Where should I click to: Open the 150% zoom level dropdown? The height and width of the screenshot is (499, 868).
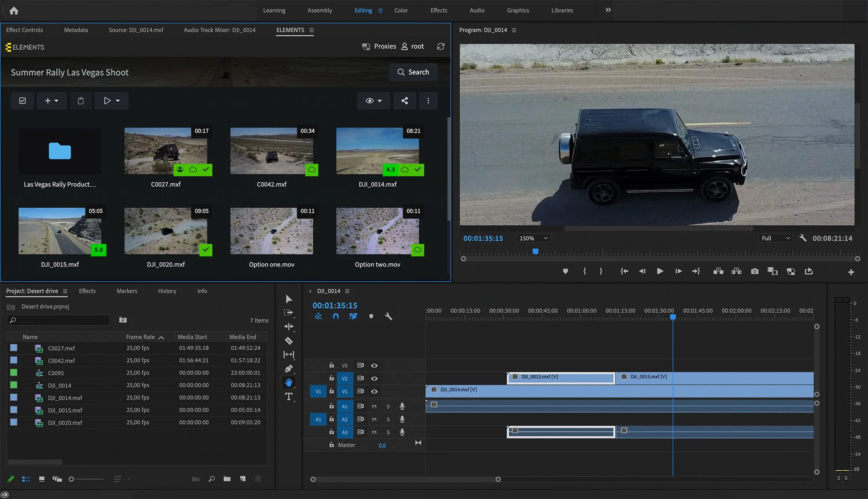(533, 238)
